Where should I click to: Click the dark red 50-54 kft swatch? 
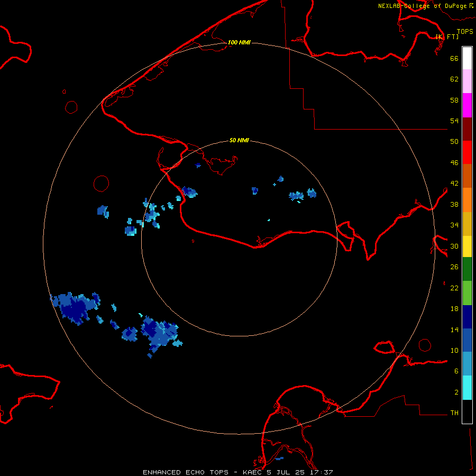click(x=467, y=129)
